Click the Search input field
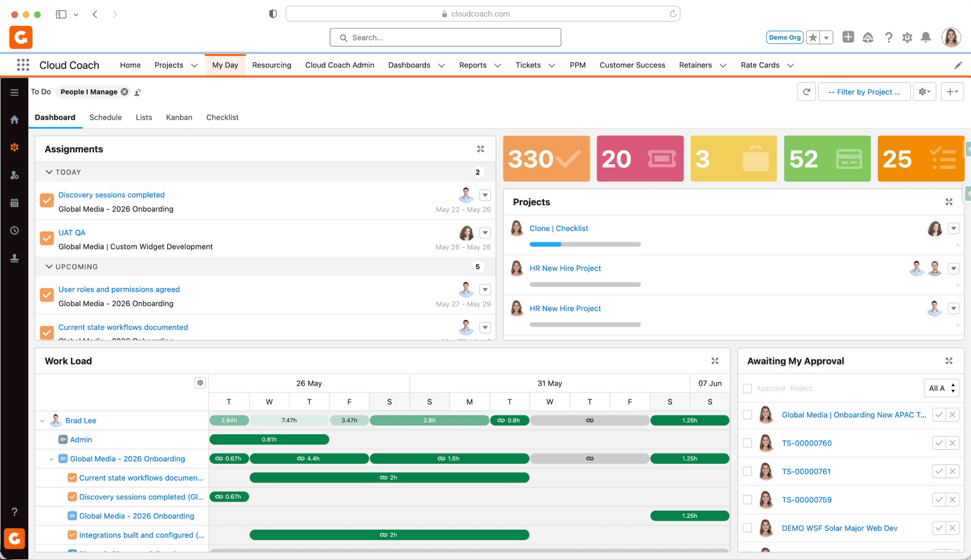This screenshot has width=971, height=560. 445,37
